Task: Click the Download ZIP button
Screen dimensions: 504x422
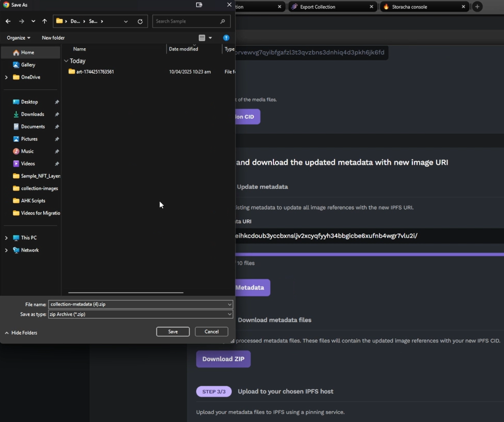Action: tap(223, 359)
